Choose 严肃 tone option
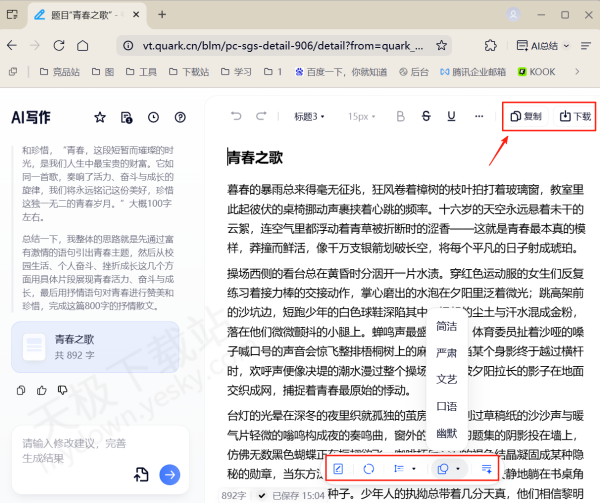The image size is (600, 503). coord(447,352)
